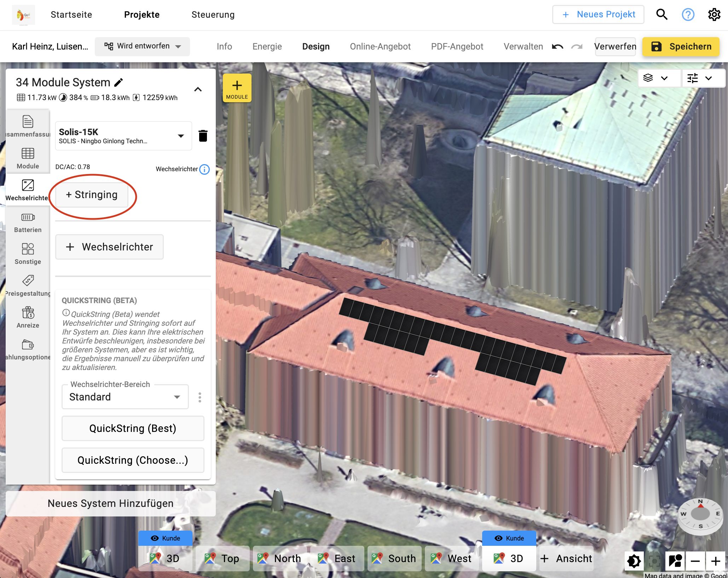
Task: Switch to the South camera view
Action: (x=394, y=559)
